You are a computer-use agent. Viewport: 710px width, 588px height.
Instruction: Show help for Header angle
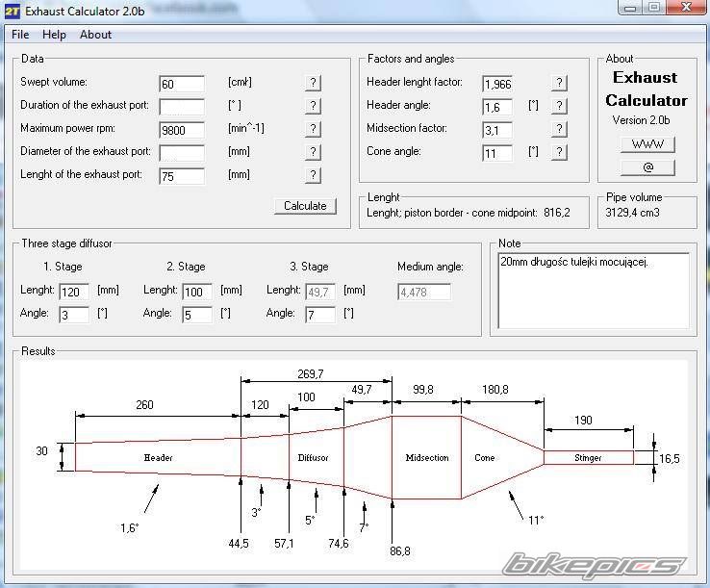click(x=559, y=106)
